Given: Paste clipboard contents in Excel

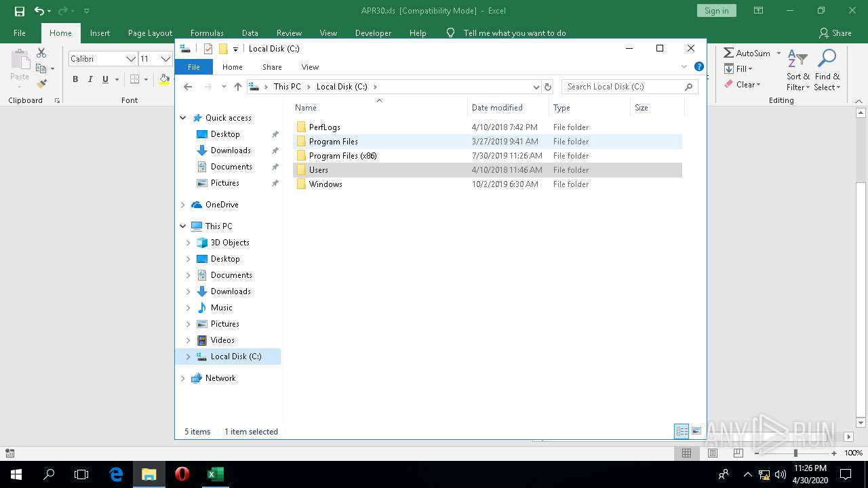Looking at the screenshot, I should coord(20,64).
